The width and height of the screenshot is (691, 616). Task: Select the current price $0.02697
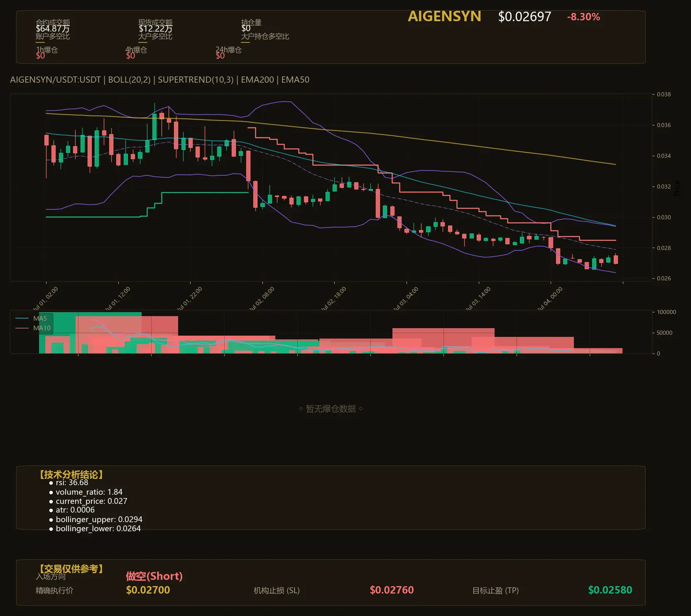point(524,17)
